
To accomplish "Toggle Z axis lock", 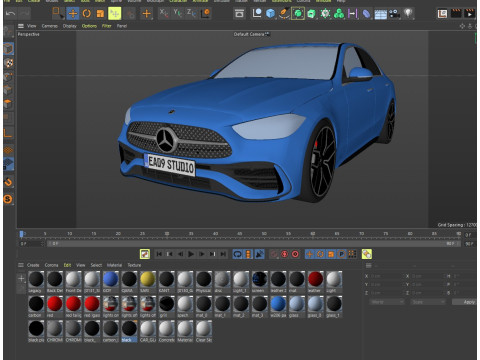I will coord(191,13).
